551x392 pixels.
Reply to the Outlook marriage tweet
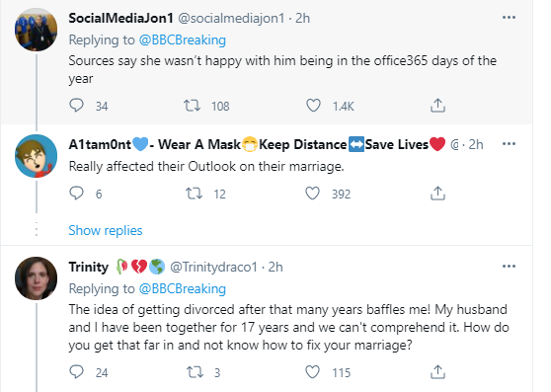pos(76,193)
